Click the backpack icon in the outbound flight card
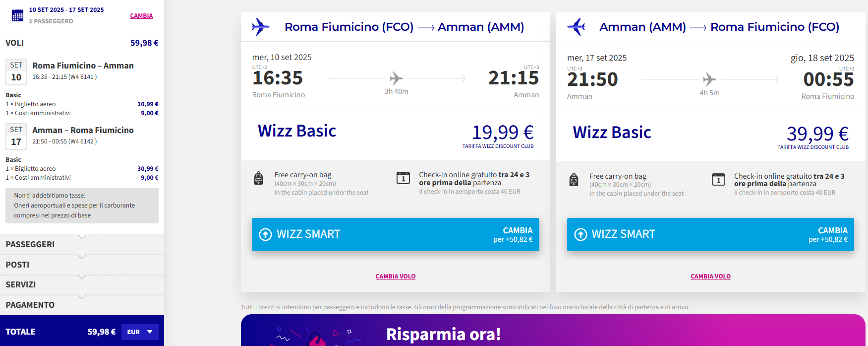Viewport: 868px width, 346px height. tap(258, 178)
